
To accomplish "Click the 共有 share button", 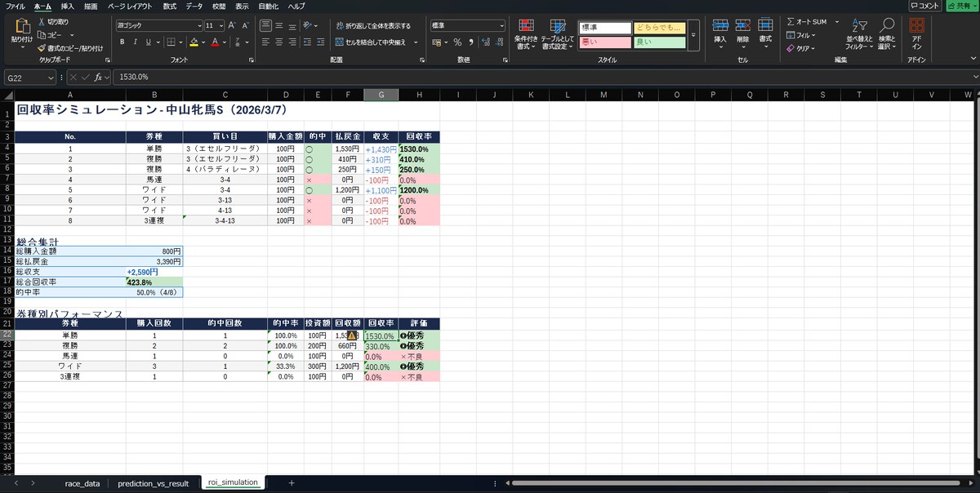I will (961, 6).
